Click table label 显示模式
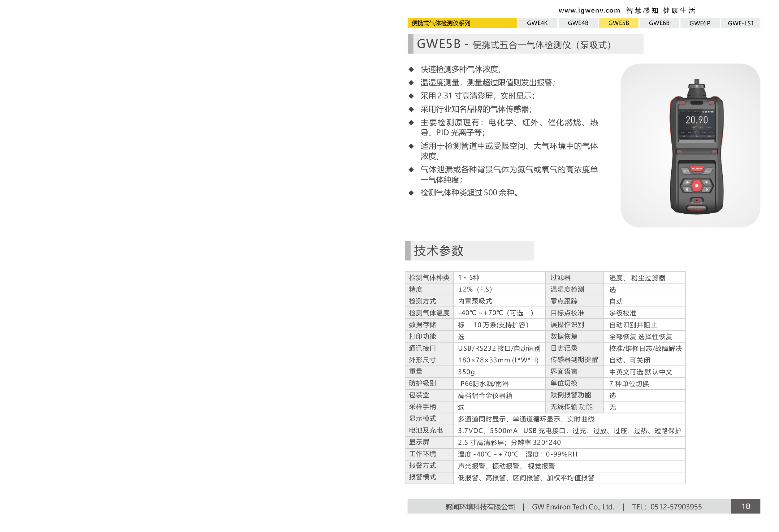Viewport: 779px width, 532px height. pyautogui.click(x=422, y=418)
